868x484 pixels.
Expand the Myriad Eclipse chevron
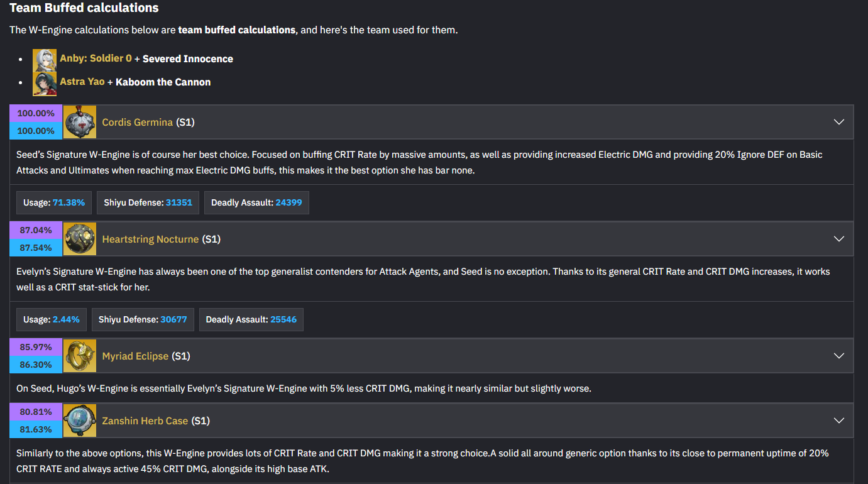(838, 356)
